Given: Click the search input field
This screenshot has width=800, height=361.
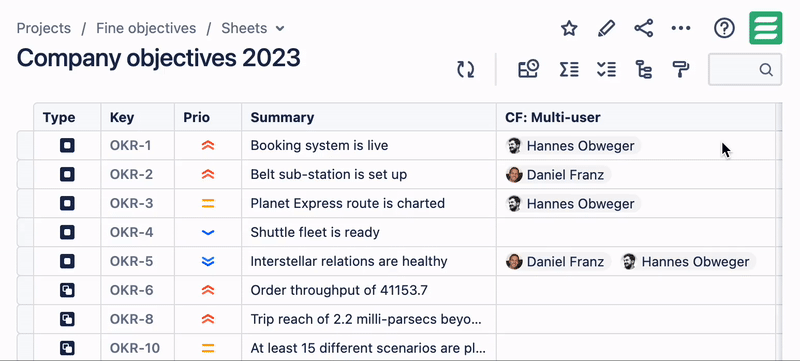Looking at the screenshot, I should coord(745,69).
